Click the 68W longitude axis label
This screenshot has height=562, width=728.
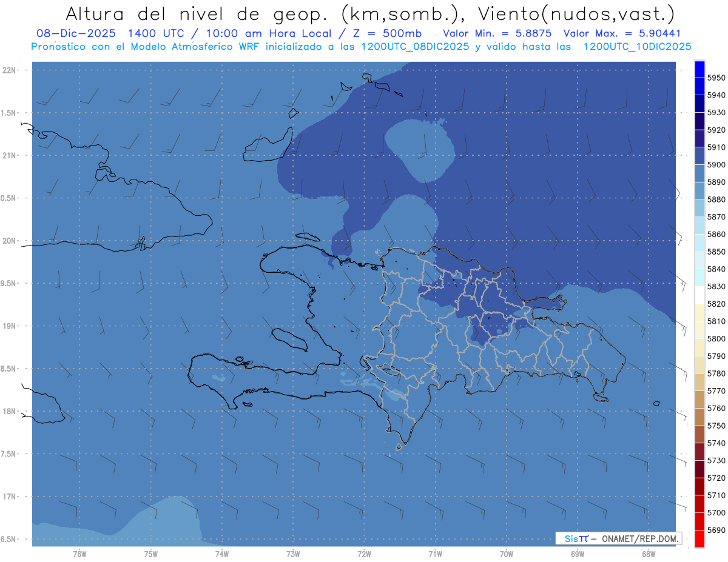(x=649, y=554)
